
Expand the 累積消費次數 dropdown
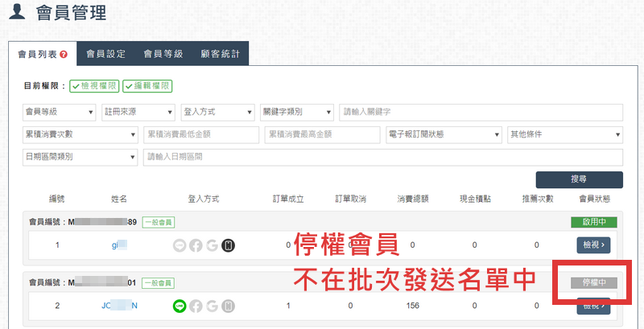pyautogui.click(x=80, y=134)
